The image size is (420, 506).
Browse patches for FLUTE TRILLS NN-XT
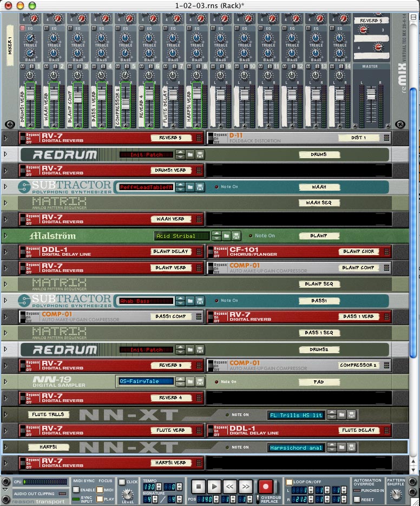342,414
